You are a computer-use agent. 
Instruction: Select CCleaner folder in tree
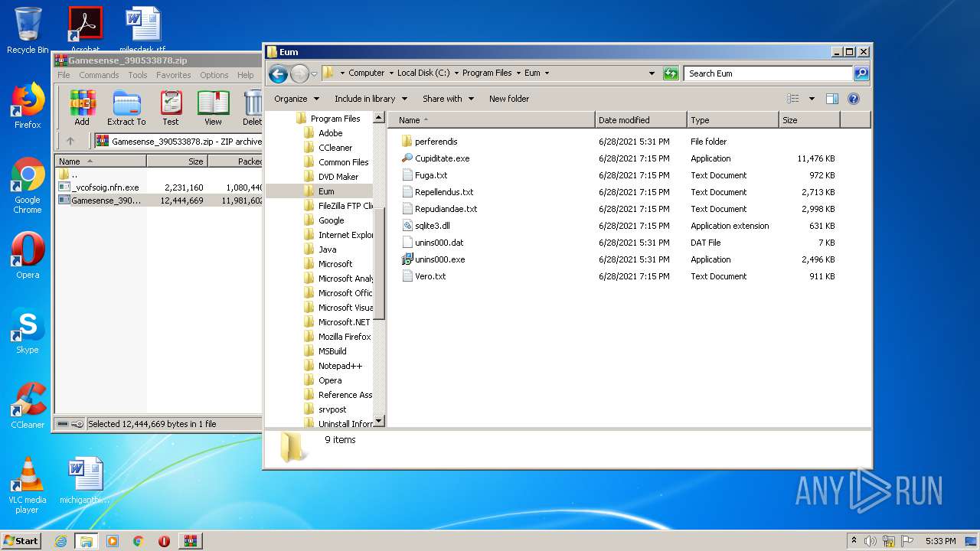point(335,148)
